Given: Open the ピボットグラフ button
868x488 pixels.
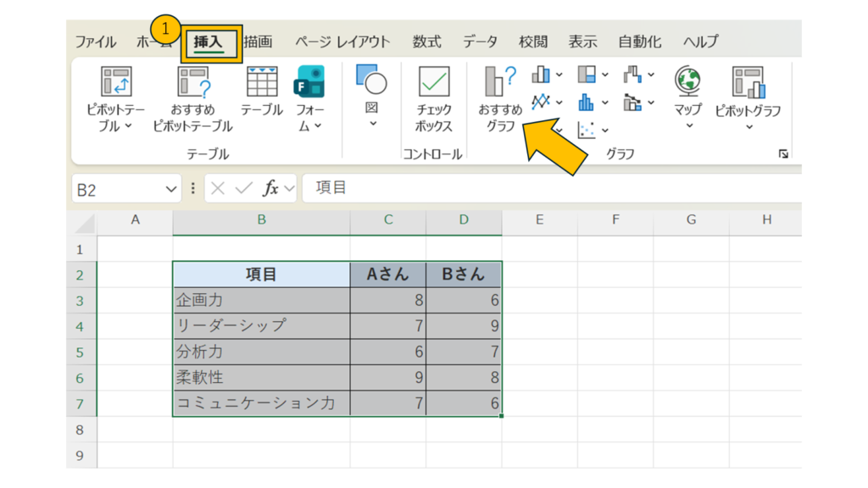Looking at the screenshot, I should (x=748, y=83).
